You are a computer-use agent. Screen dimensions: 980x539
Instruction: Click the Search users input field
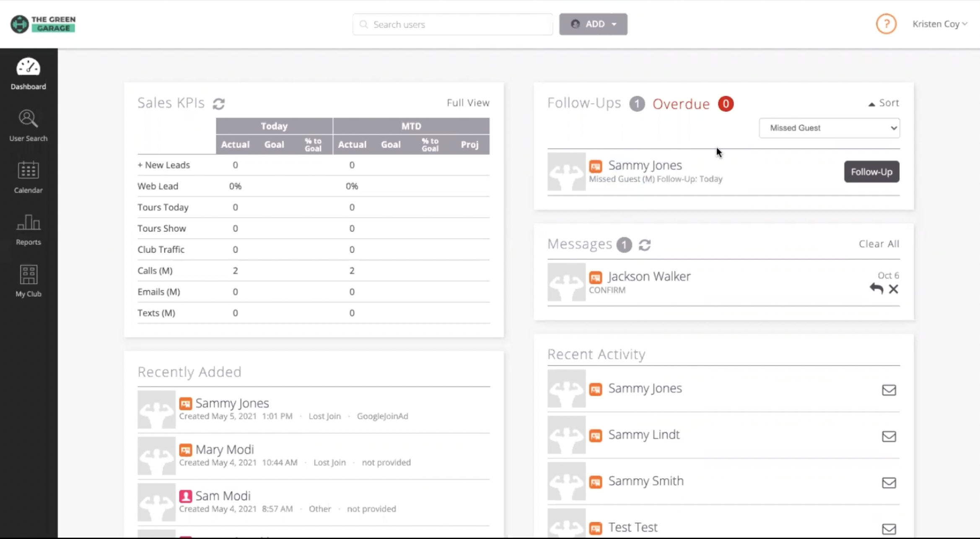[452, 24]
